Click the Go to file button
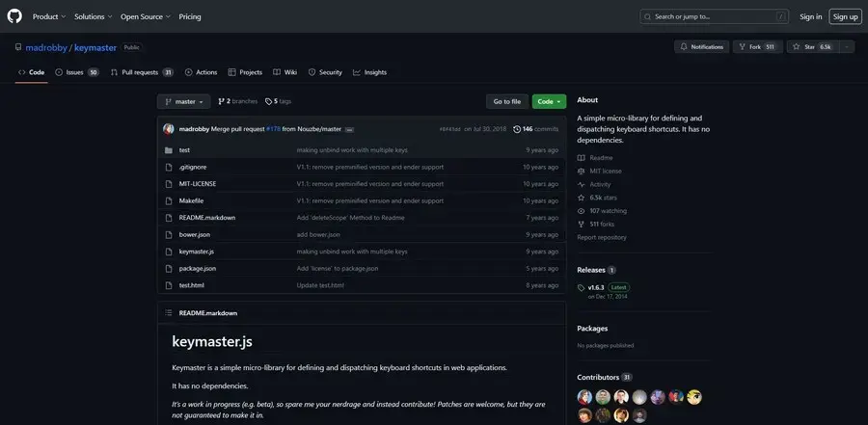The height and width of the screenshot is (425, 868). (x=507, y=101)
